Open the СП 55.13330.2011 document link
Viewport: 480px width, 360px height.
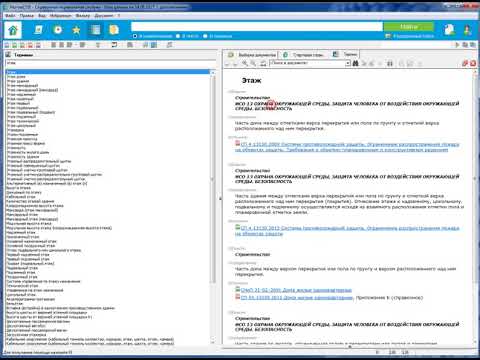click(297, 297)
